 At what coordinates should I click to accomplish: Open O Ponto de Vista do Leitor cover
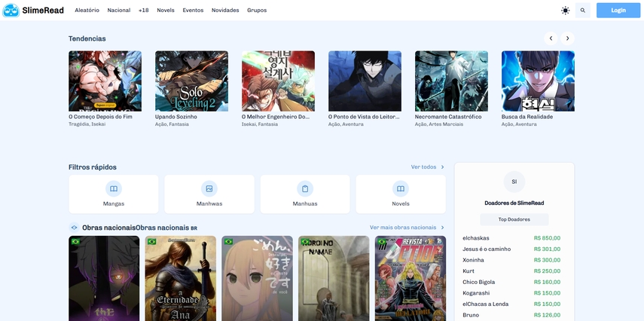coord(365,81)
